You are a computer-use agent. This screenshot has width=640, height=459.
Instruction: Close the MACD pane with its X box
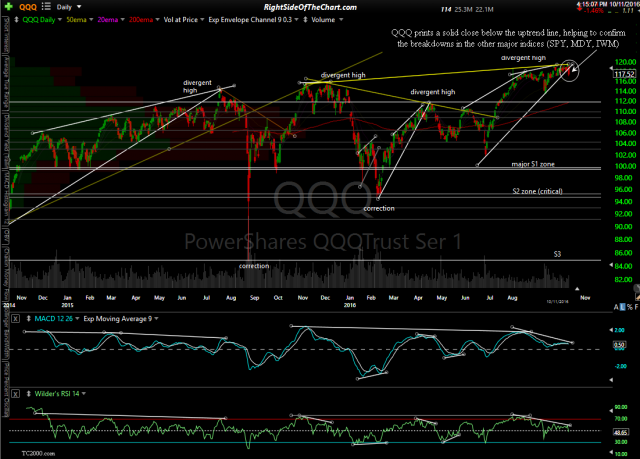point(15,319)
